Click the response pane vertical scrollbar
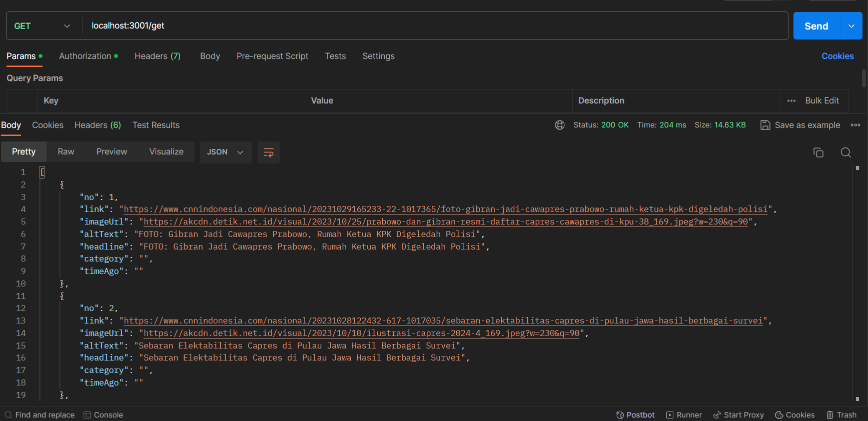The image size is (868, 421). 857,284
